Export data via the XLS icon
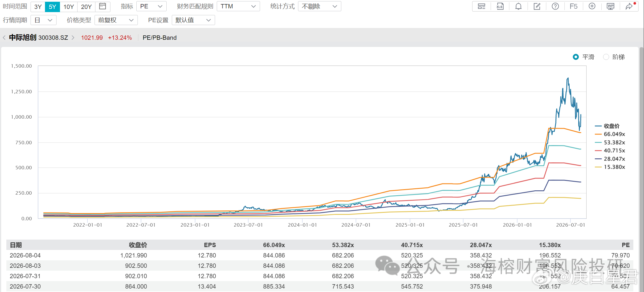The width and height of the screenshot is (644, 292). (x=500, y=6)
